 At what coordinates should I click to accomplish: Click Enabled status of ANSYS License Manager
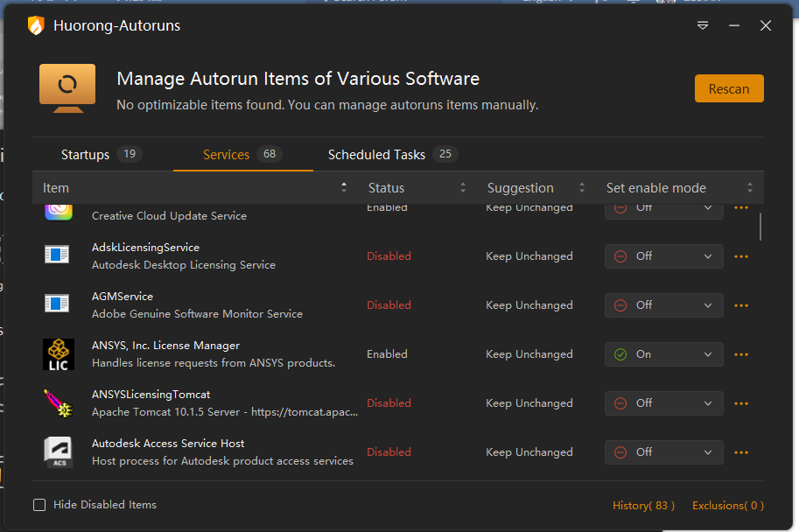pos(388,354)
